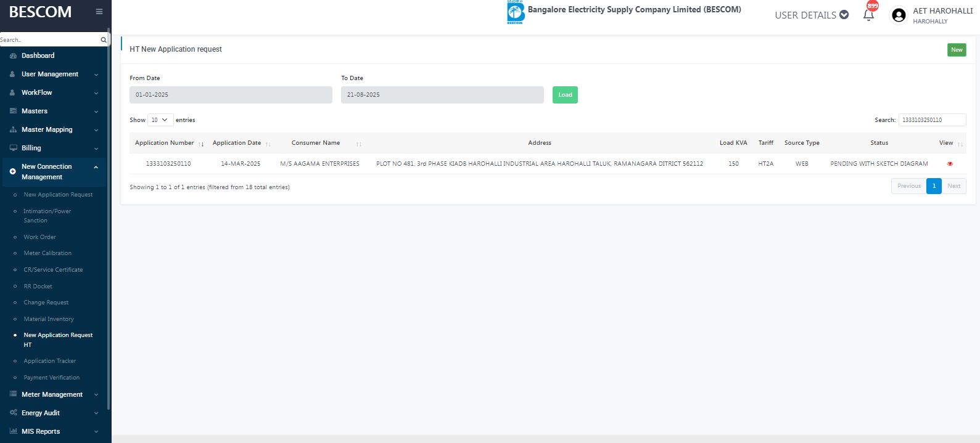980x443 pixels.
Task: Sort by View column arrows
Action: 960,144
